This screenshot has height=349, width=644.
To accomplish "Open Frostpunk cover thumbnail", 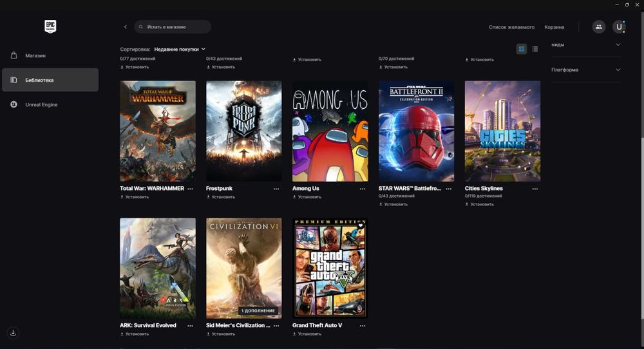I will pyautogui.click(x=244, y=131).
